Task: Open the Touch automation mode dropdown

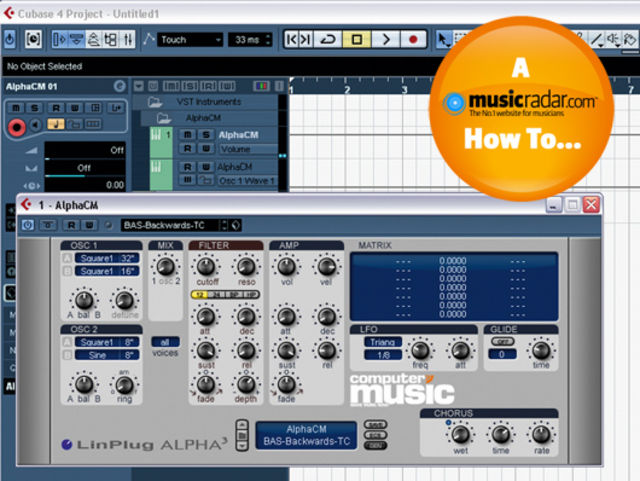Action: point(190,40)
